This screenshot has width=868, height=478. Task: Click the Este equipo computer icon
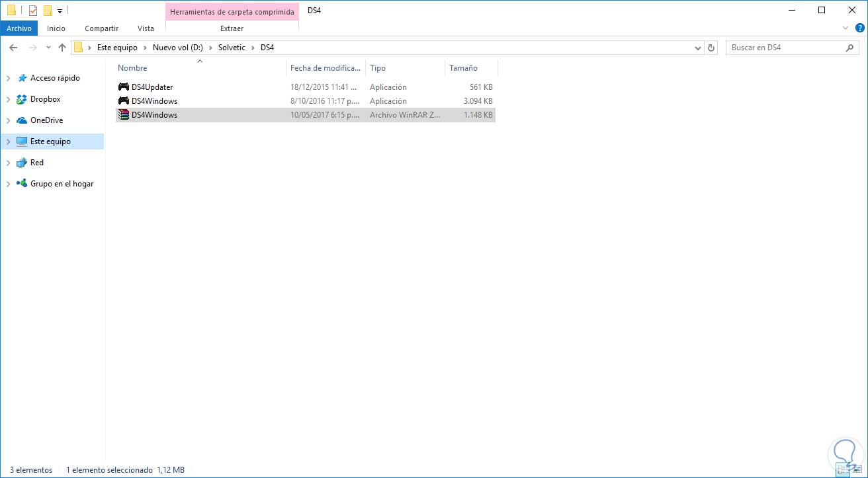[x=22, y=141]
